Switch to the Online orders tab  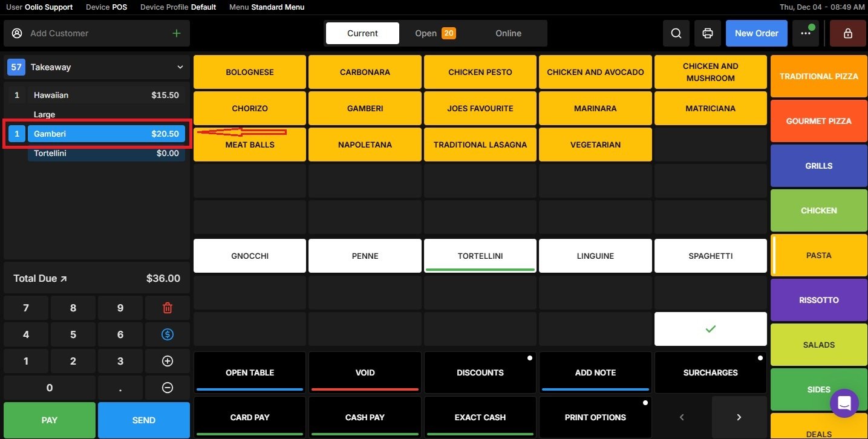[507, 33]
